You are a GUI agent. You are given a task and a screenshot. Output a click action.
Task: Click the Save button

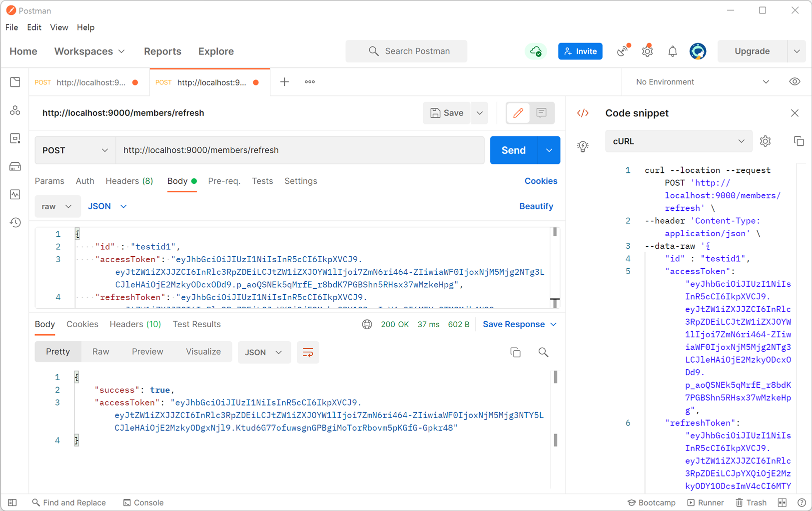tap(447, 113)
